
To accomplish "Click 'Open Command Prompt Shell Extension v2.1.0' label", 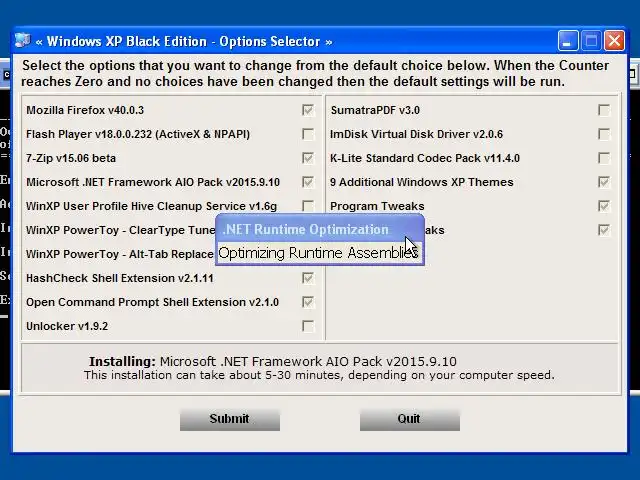I will [152, 302].
